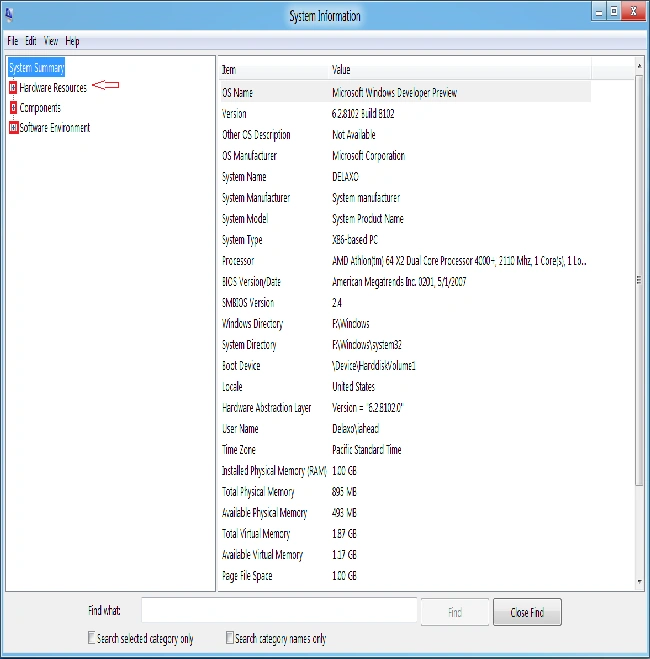Select the OS Manufacturer row
The image size is (650, 659).
click(405, 156)
